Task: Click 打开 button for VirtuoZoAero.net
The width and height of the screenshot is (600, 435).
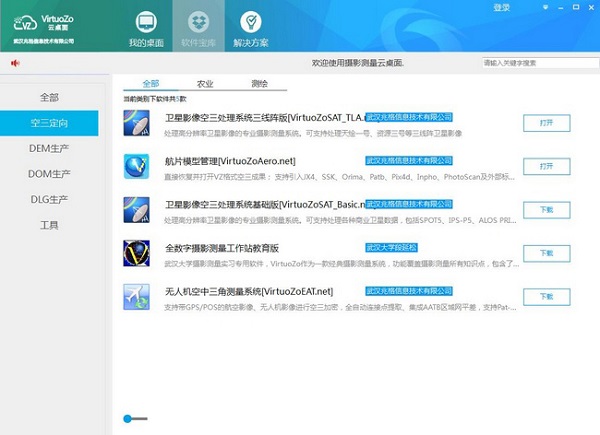Action: click(x=546, y=166)
